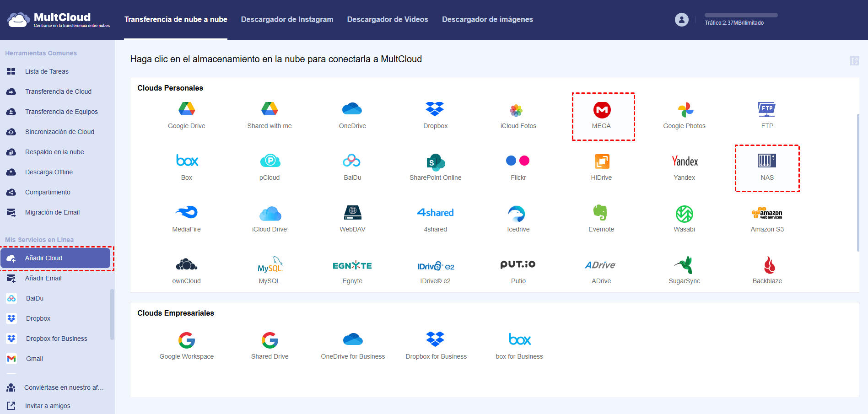The width and height of the screenshot is (868, 414).
Task: Choose the Shared with me cloud
Action: pos(270,109)
